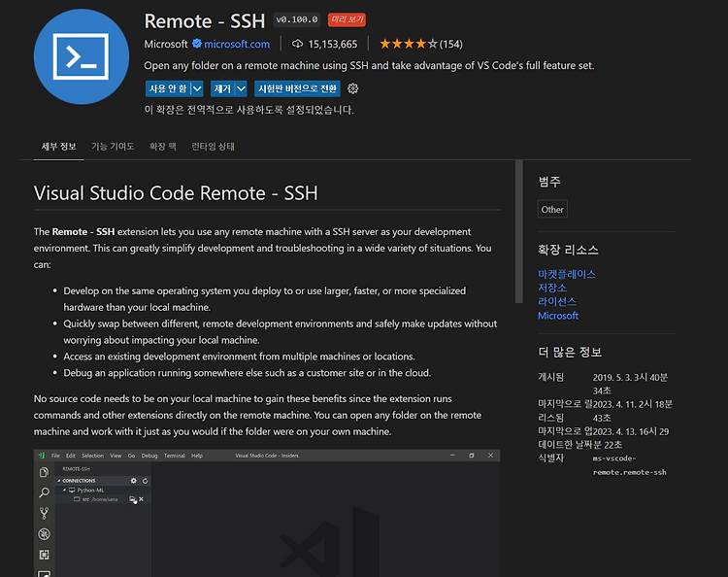Click the verified publisher badge next to Microsoft

point(197,44)
